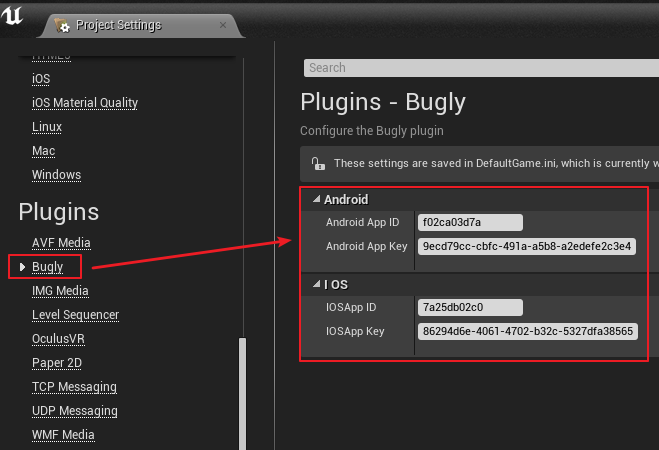Open WMF Media plugin settings
This screenshot has height=450, width=659.
pos(63,434)
